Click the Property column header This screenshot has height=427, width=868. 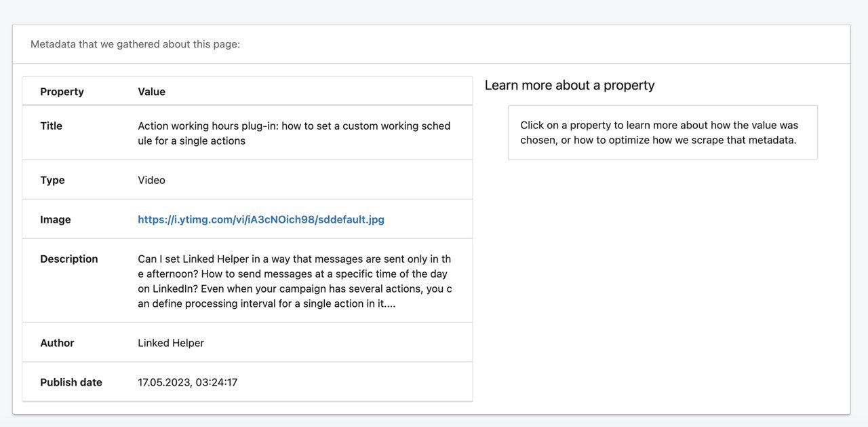pyautogui.click(x=62, y=91)
